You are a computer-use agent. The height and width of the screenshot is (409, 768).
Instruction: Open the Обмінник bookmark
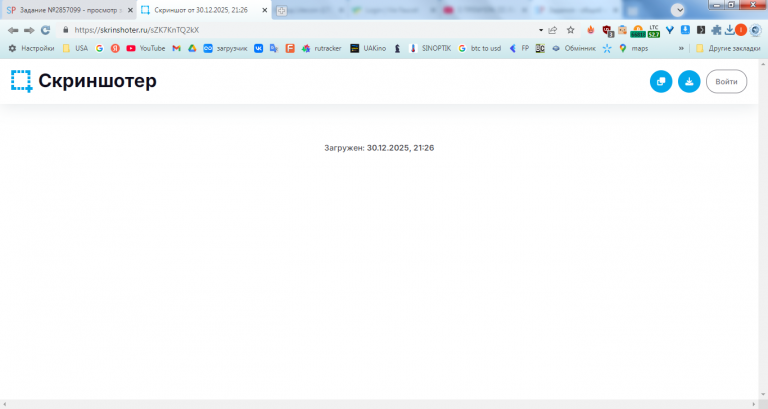(574, 48)
